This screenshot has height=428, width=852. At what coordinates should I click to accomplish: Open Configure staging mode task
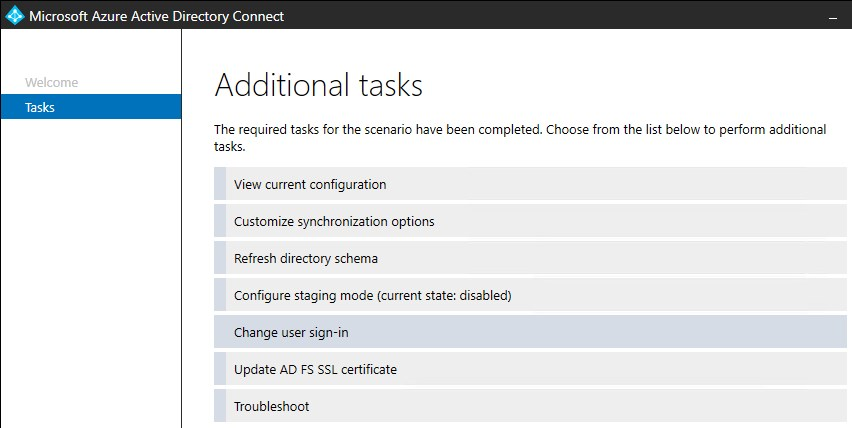372,295
